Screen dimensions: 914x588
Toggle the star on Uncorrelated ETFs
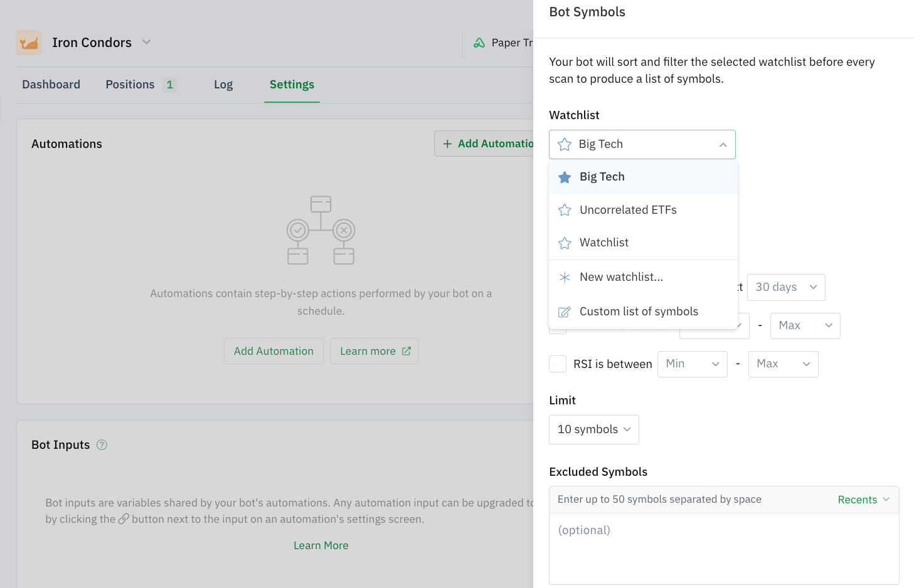coord(564,209)
